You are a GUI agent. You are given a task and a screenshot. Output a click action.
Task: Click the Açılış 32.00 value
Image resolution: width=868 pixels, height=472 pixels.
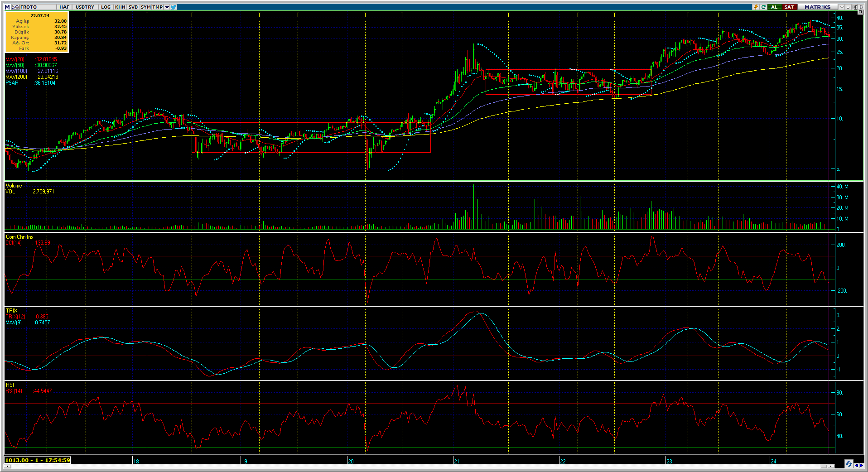pos(60,21)
